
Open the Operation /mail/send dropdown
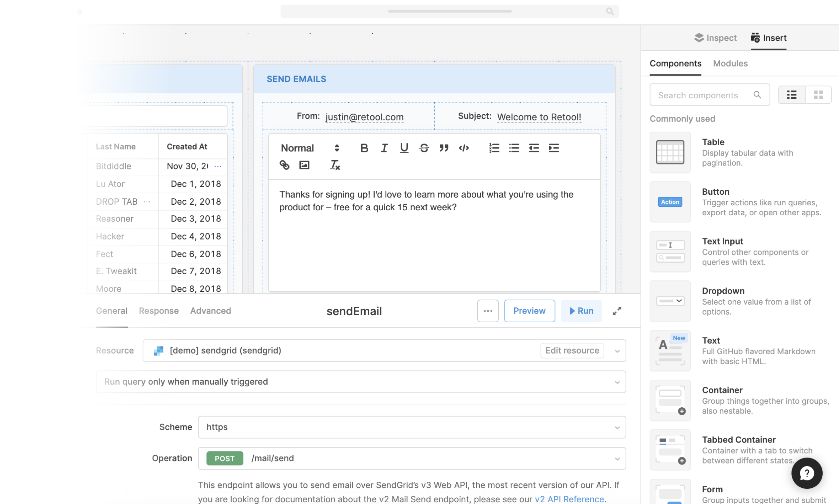click(x=412, y=458)
